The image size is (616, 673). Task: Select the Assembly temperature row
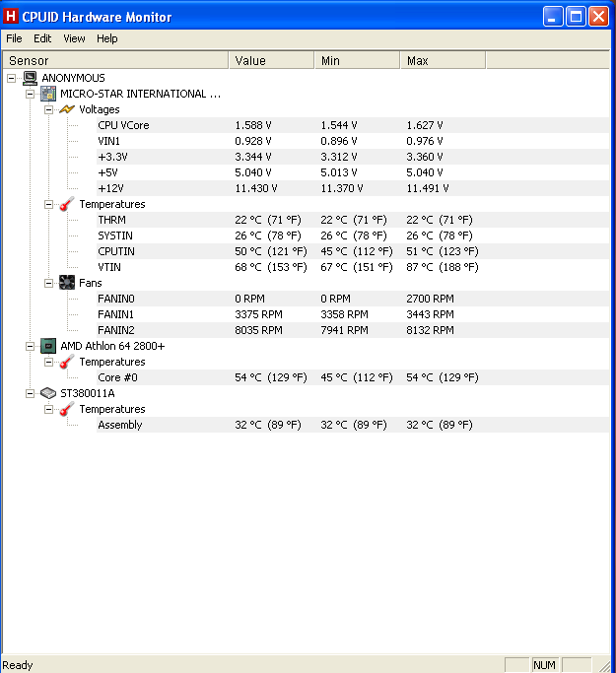click(353, 425)
